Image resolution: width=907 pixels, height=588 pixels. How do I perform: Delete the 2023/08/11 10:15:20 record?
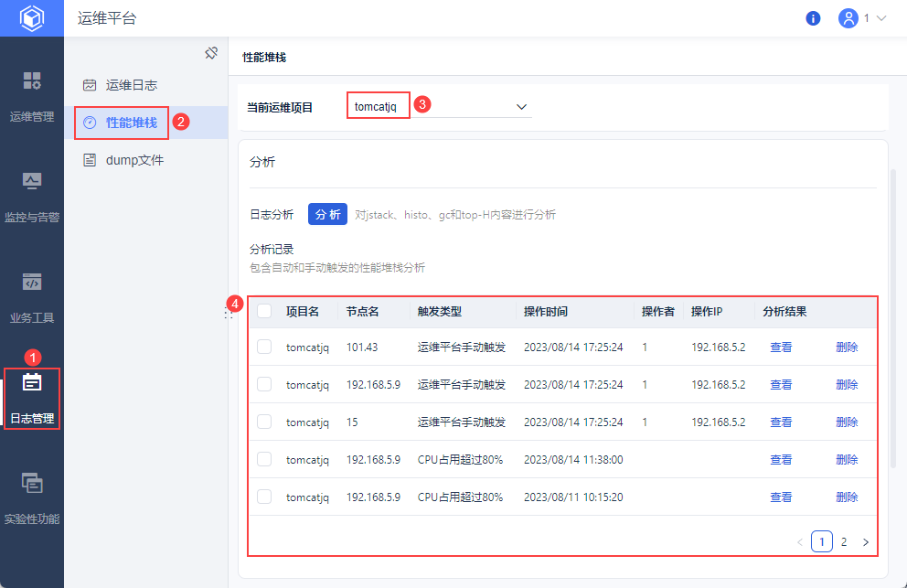[847, 497]
